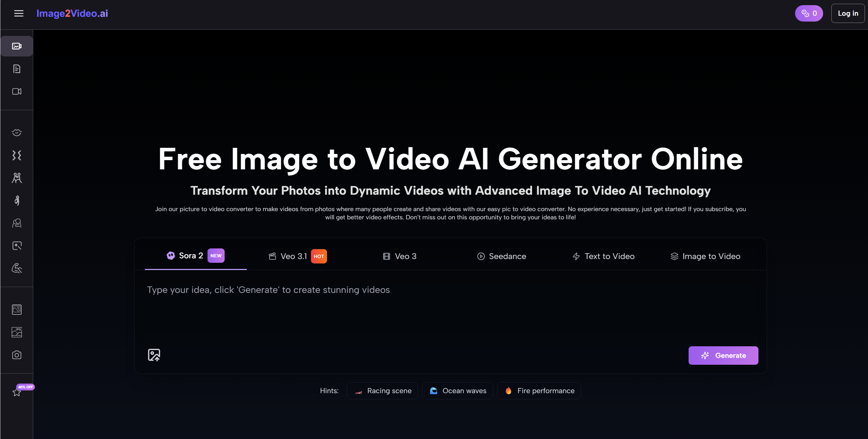Switch to the Seedance tab

501,256
